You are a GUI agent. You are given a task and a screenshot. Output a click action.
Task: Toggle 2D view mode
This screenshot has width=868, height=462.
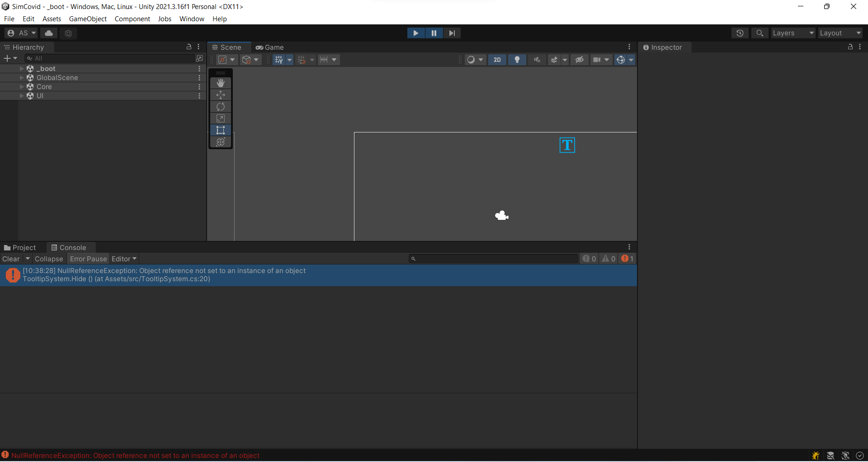point(497,59)
